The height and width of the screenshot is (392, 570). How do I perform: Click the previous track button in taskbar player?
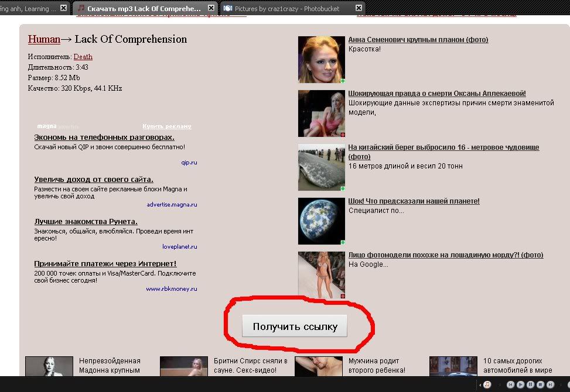pyautogui.click(x=511, y=384)
